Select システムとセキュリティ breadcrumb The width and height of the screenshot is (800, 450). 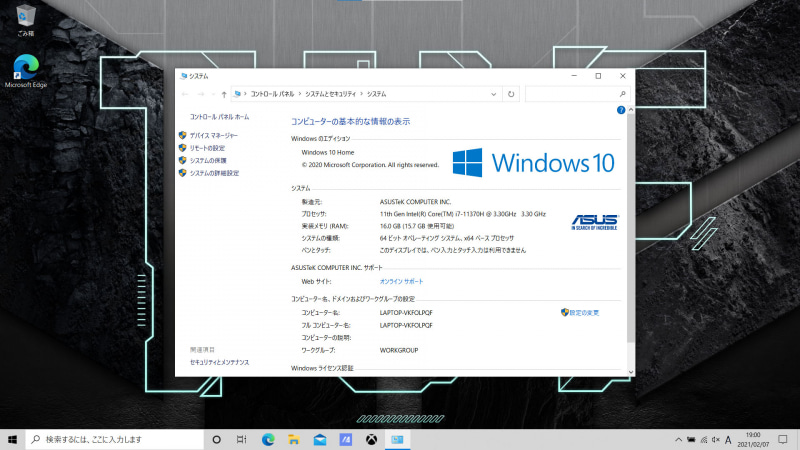click(x=331, y=94)
